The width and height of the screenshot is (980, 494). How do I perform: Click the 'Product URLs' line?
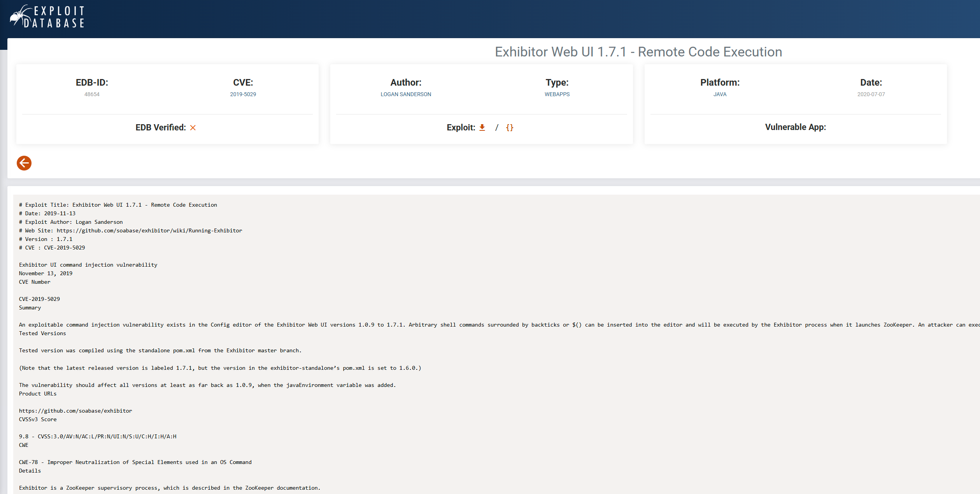38,394
